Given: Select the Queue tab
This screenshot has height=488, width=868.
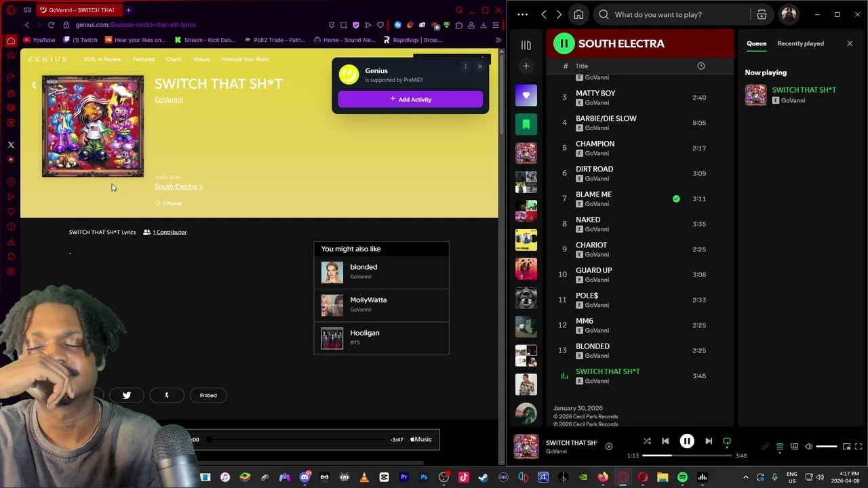Looking at the screenshot, I should (x=756, y=43).
